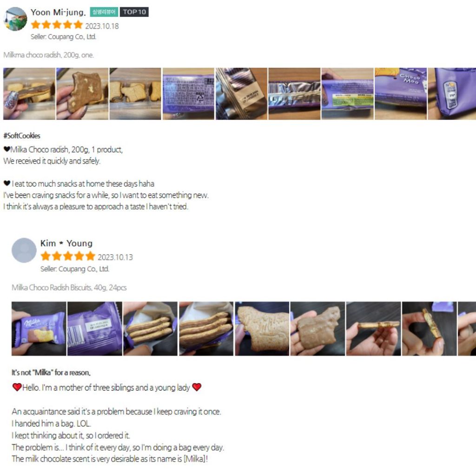This screenshot has width=476, height=476.
Task: Click black heart before 'Milka Choco radish, 200g'
Action: tap(7, 149)
